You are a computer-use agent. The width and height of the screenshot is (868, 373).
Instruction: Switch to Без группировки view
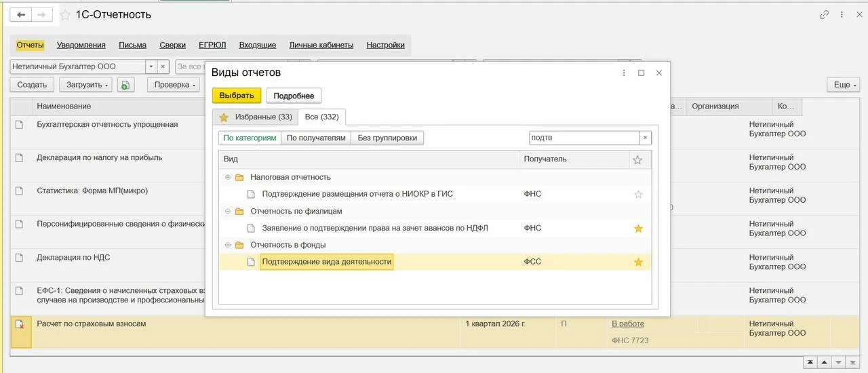(x=387, y=138)
